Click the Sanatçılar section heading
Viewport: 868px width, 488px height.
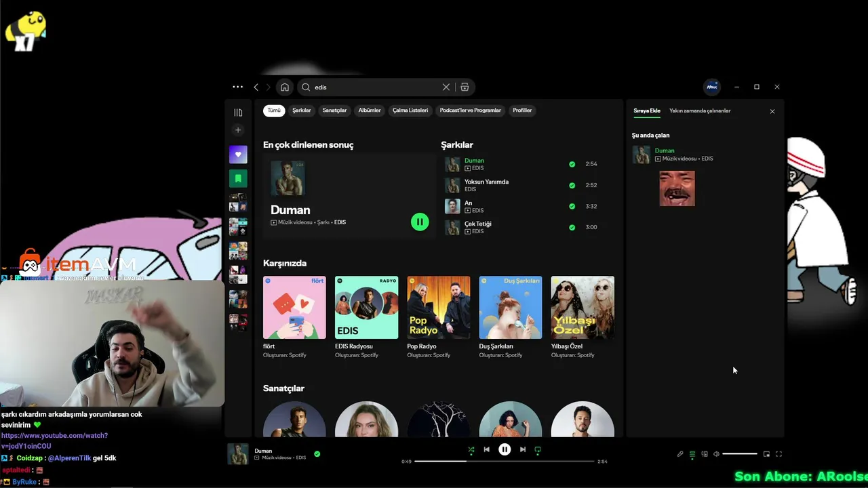(x=283, y=388)
